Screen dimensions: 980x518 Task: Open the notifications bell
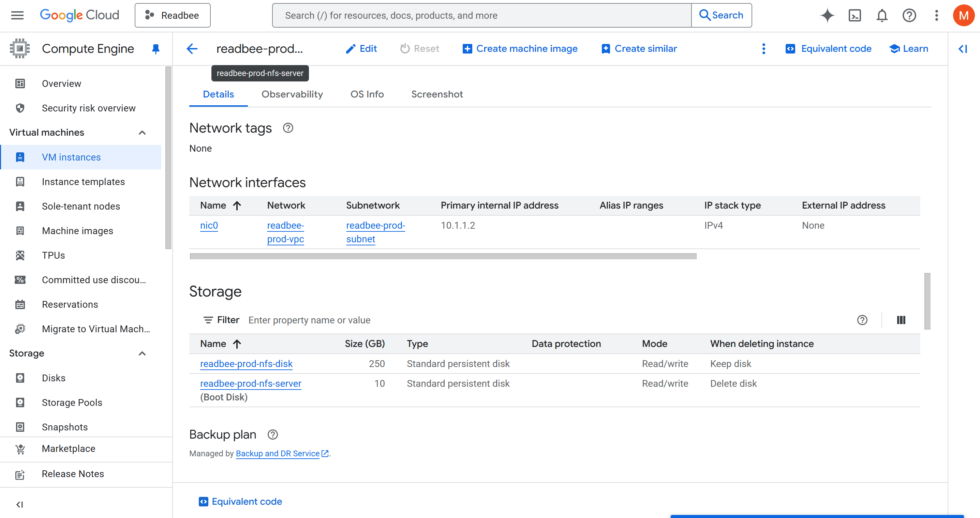882,16
